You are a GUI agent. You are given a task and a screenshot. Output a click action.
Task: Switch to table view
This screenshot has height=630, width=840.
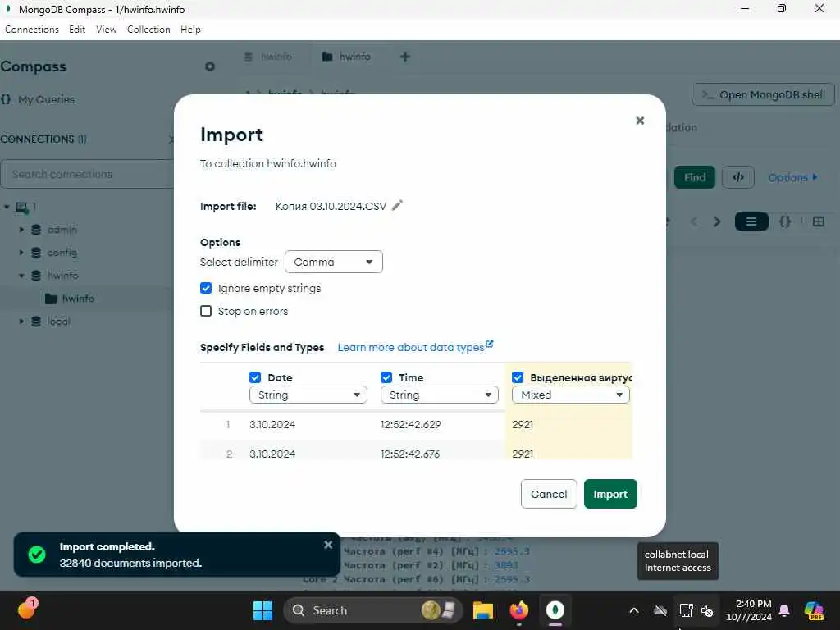(x=818, y=221)
